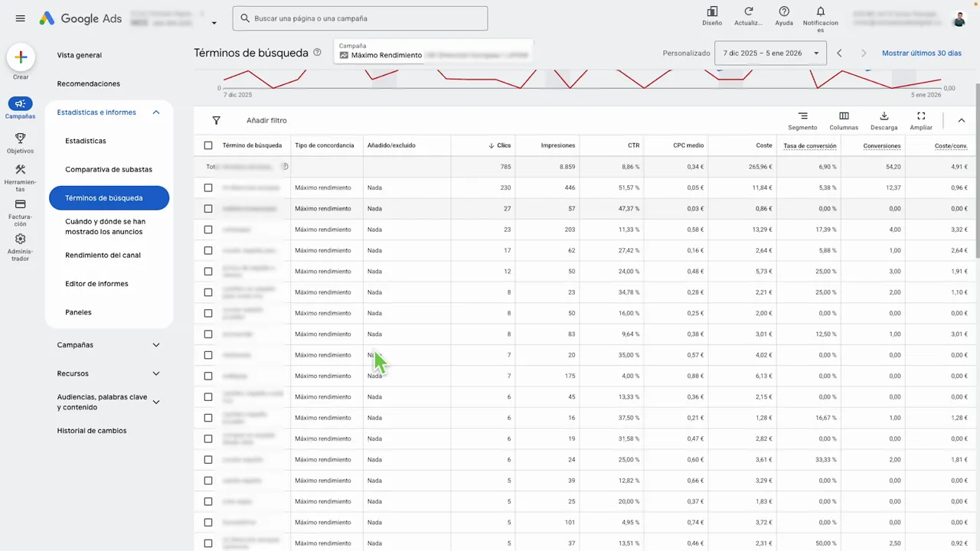Open Editor de informes

(x=96, y=284)
